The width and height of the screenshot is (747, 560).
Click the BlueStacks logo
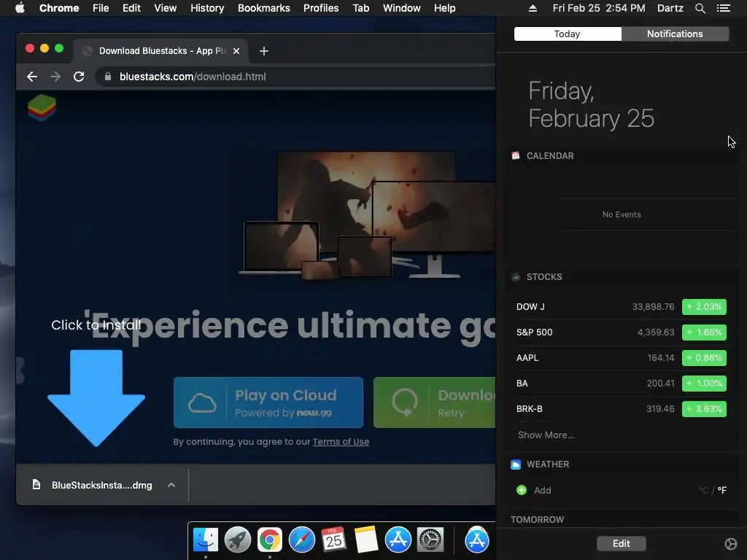[42, 108]
